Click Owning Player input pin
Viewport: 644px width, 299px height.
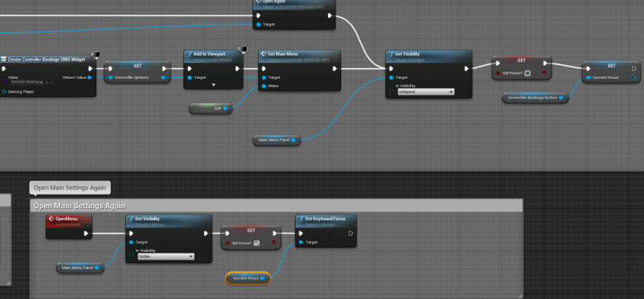click(x=4, y=92)
